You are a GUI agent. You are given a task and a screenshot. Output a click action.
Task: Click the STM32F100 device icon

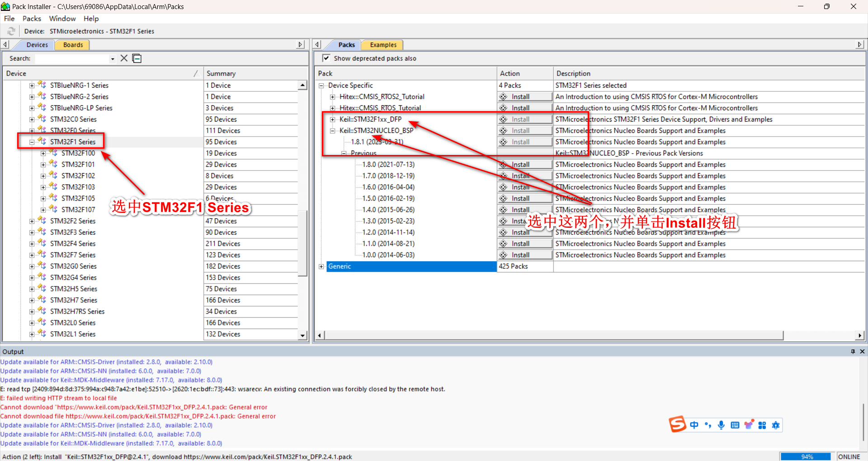pos(53,153)
